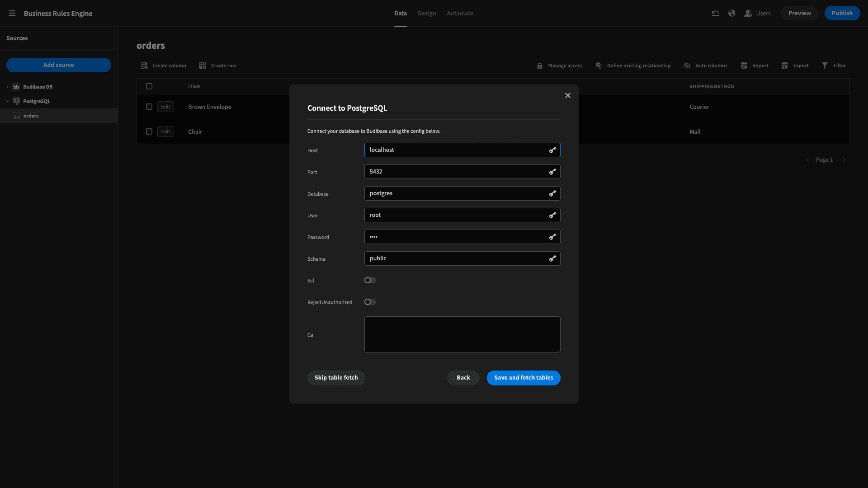Check the select-all header checkbox

(149, 86)
